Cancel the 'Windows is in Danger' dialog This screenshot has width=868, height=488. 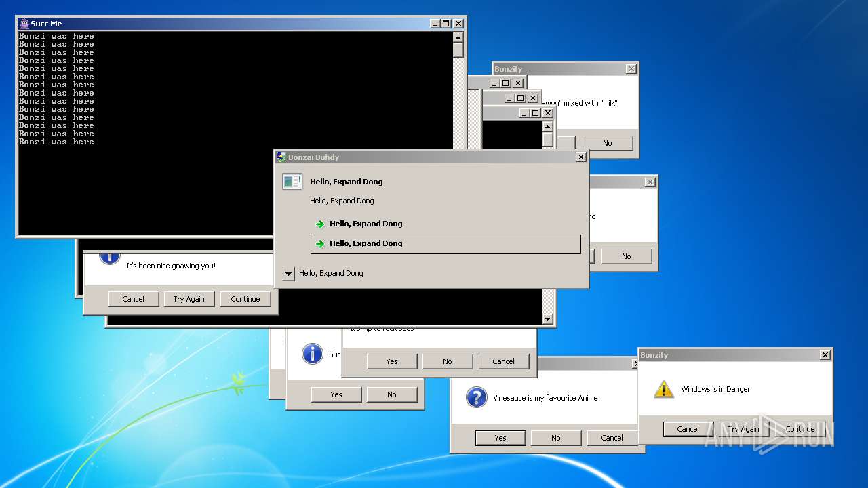coord(688,429)
